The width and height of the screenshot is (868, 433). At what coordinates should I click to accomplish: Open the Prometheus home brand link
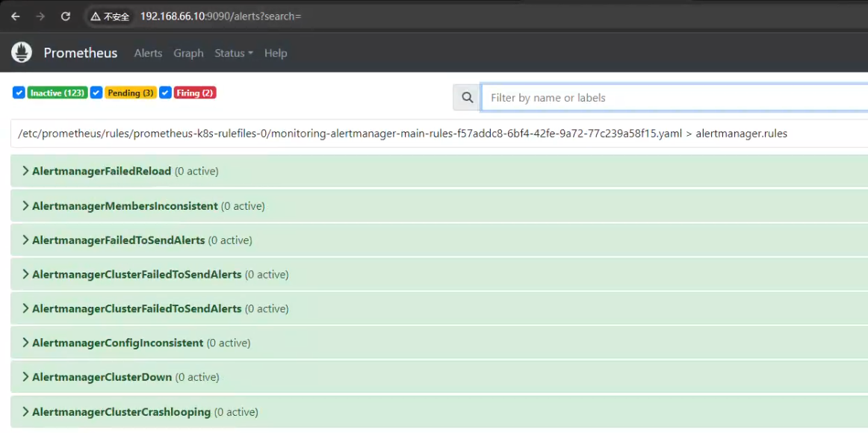(80, 53)
